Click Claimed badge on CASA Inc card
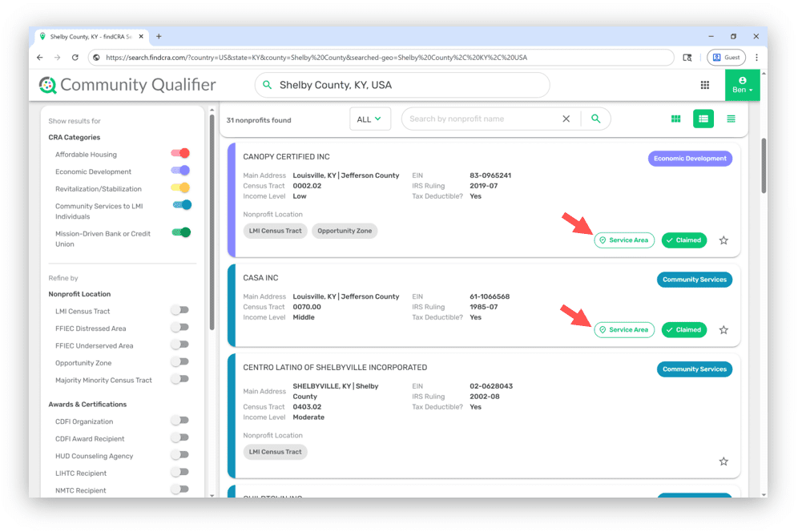 coord(684,330)
